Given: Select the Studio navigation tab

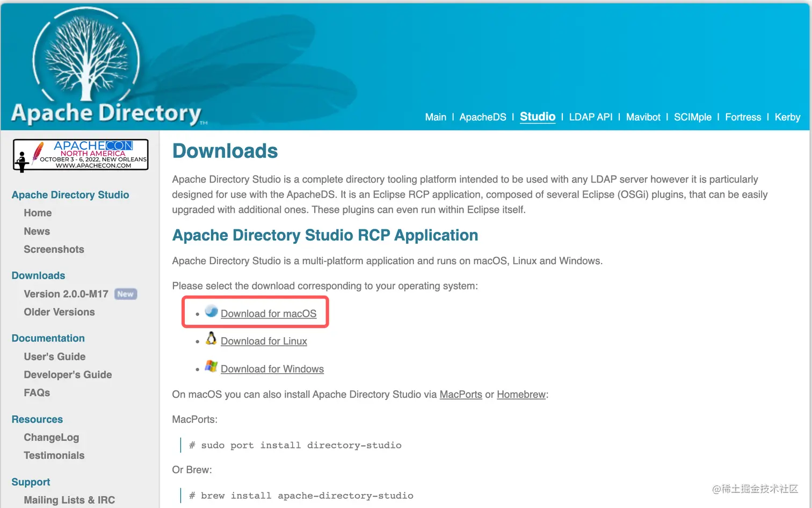Looking at the screenshot, I should coord(538,117).
